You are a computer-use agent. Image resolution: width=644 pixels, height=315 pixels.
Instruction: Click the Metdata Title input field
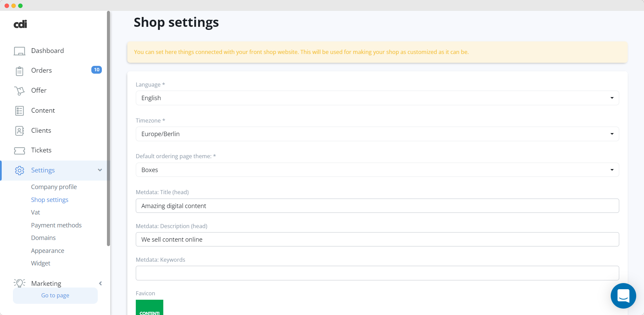point(377,206)
